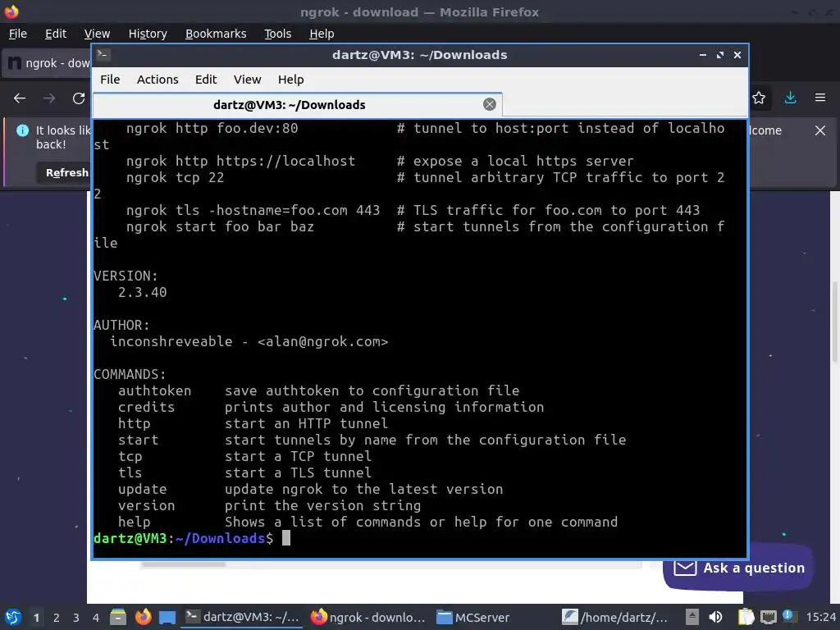
Task: Open the system application menu launcher
Action: (13, 617)
